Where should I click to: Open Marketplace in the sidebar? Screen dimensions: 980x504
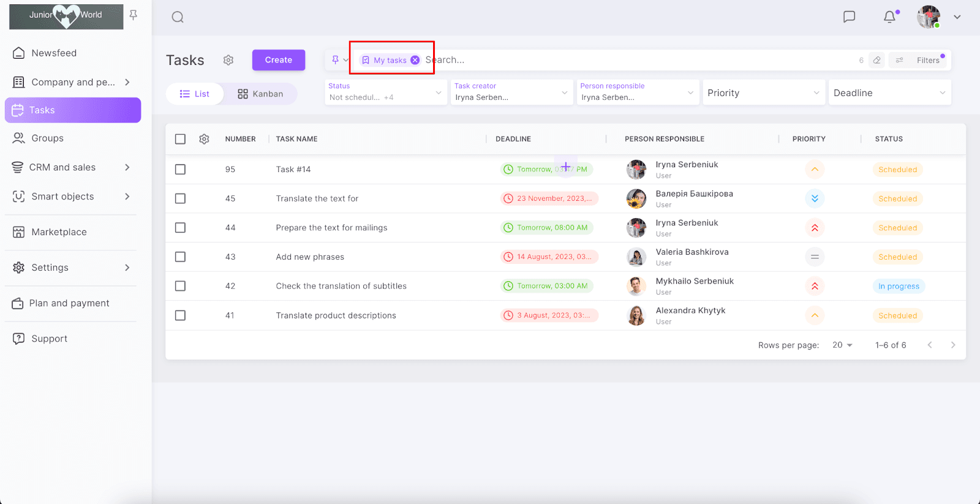(59, 232)
